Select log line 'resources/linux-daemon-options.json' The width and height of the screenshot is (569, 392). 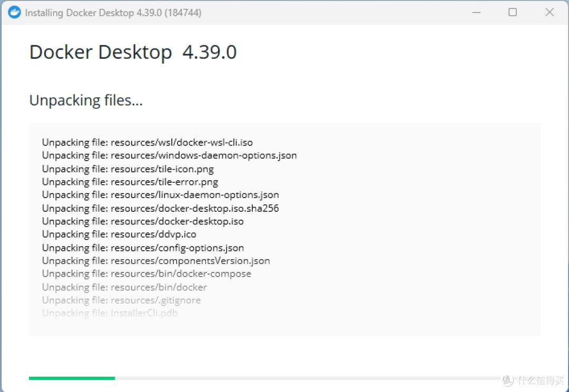pos(160,195)
